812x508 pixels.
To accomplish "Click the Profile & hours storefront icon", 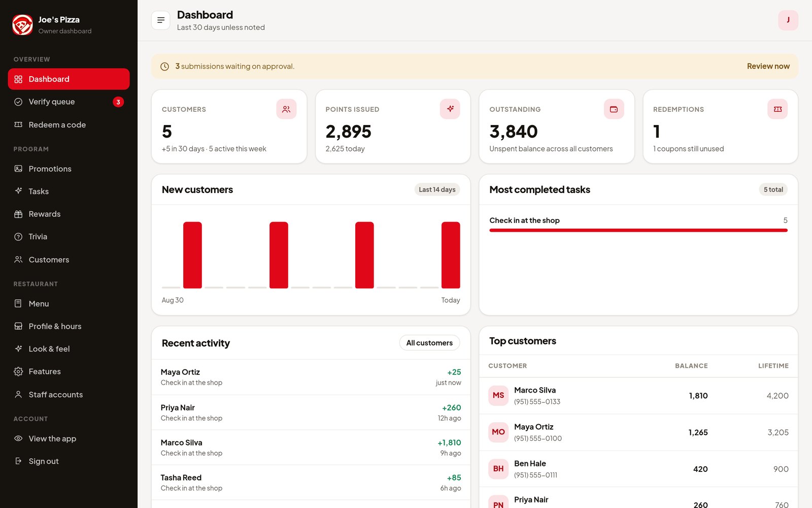I will click(x=18, y=326).
